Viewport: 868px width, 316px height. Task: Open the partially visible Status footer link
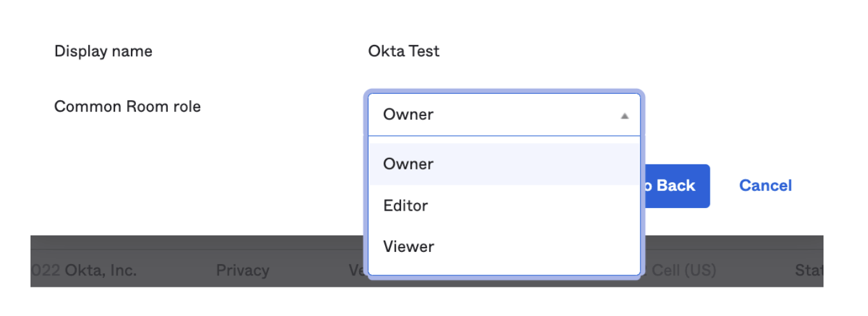(808, 270)
